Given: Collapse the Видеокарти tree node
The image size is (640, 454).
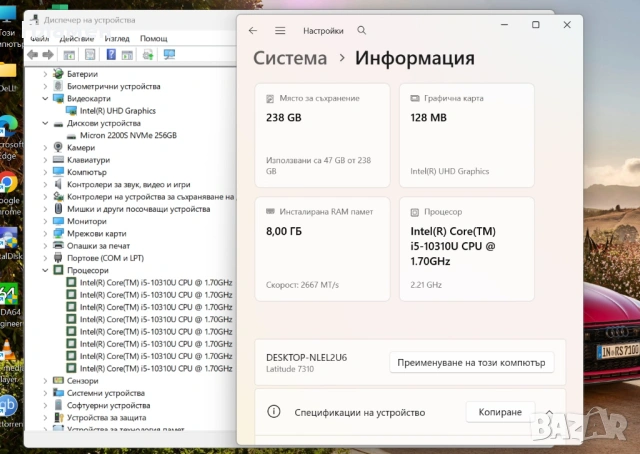Looking at the screenshot, I should (x=45, y=98).
